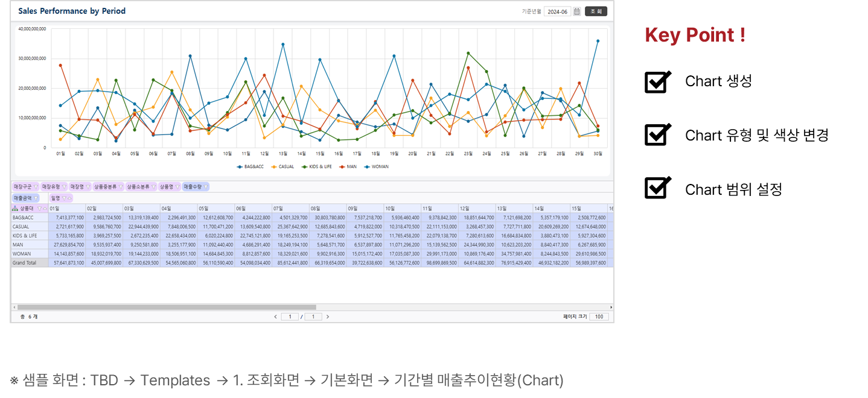Select the WOMAN row header
Image resolution: width=868 pixels, height=398 pixels.
click(30, 254)
